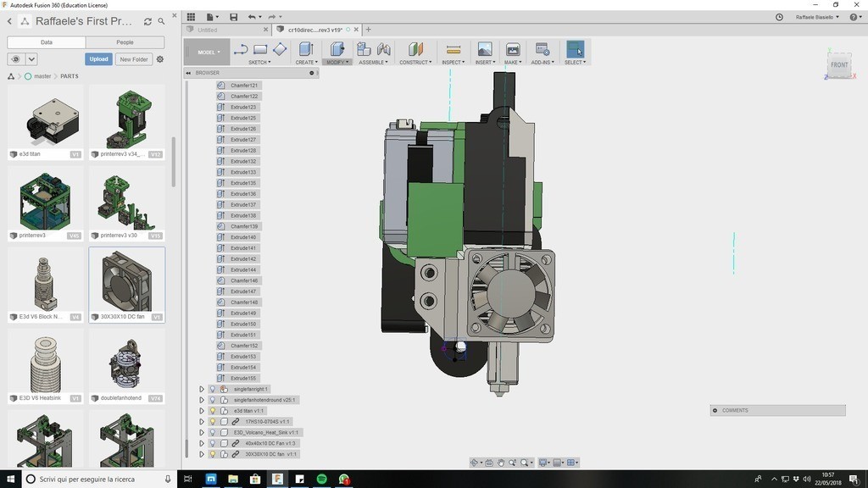Toggle visibility bulb for 30X30X10 DC fan v1:1
Viewport: 868px width, 488px height.
213,454
